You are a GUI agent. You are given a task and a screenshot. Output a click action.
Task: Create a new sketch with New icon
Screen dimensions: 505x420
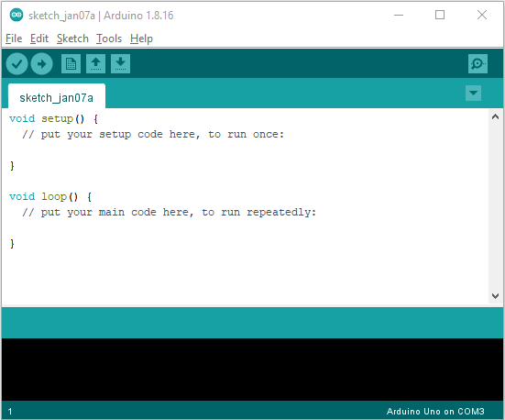[71, 64]
